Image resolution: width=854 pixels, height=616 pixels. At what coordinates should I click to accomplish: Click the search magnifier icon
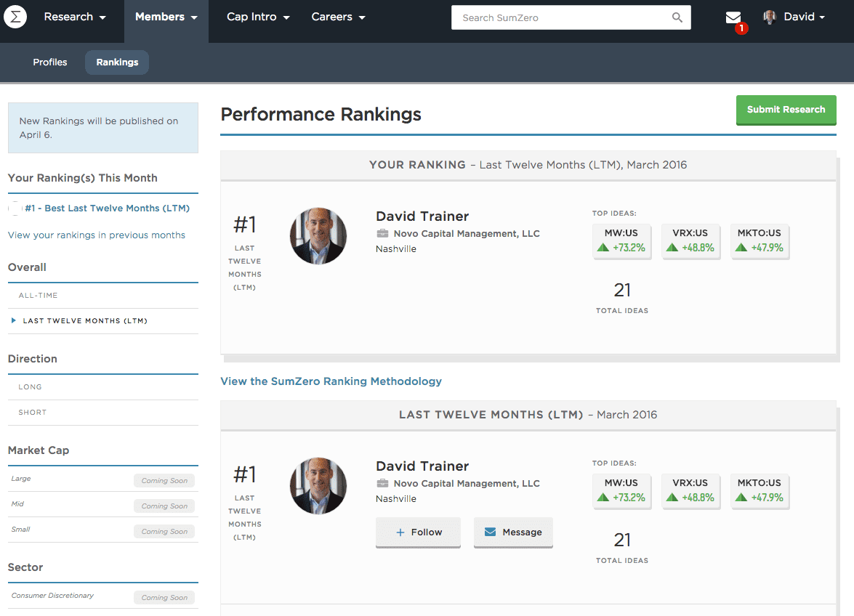(x=677, y=17)
